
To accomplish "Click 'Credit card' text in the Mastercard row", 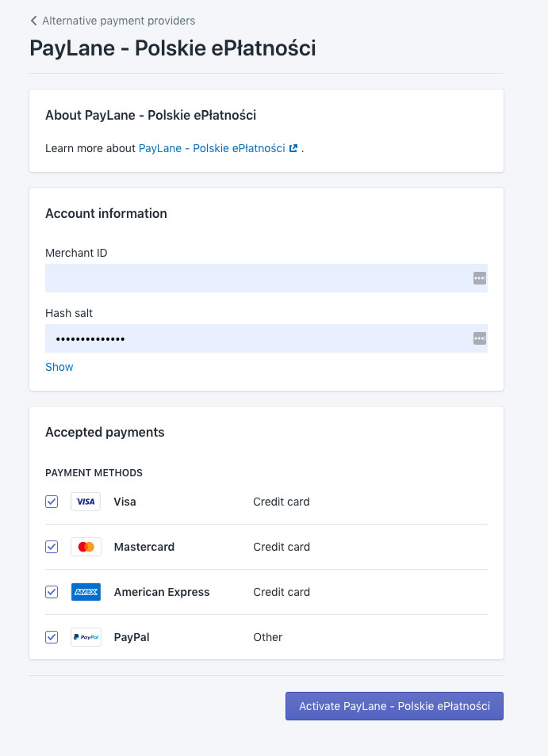I will [x=282, y=547].
